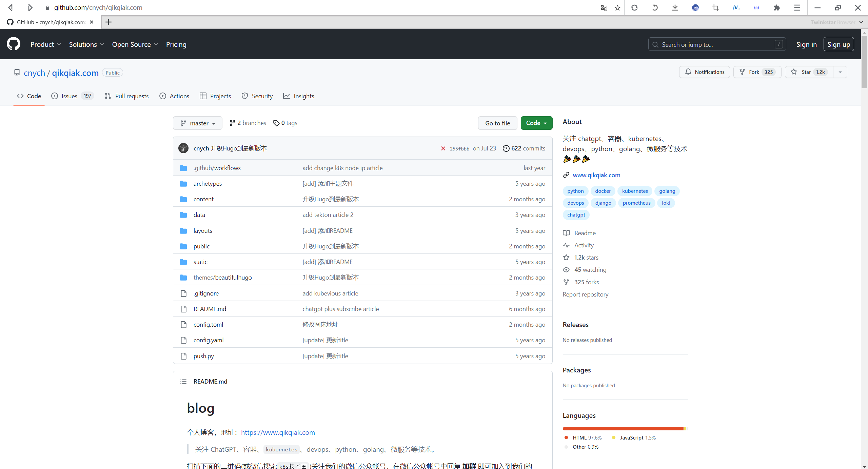Image resolution: width=868 pixels, height=469 pixels.
Task: Open the master branch selector
Action: coord(198,123)
